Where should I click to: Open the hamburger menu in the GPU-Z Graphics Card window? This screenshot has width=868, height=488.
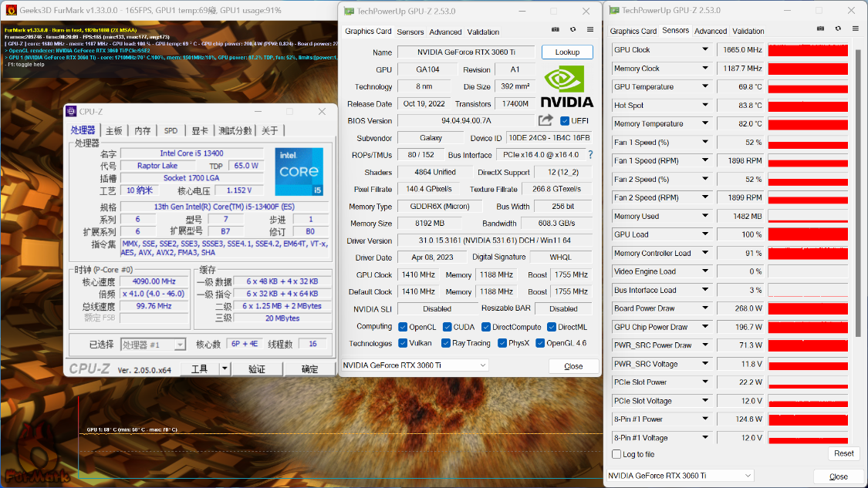[590, 30]
